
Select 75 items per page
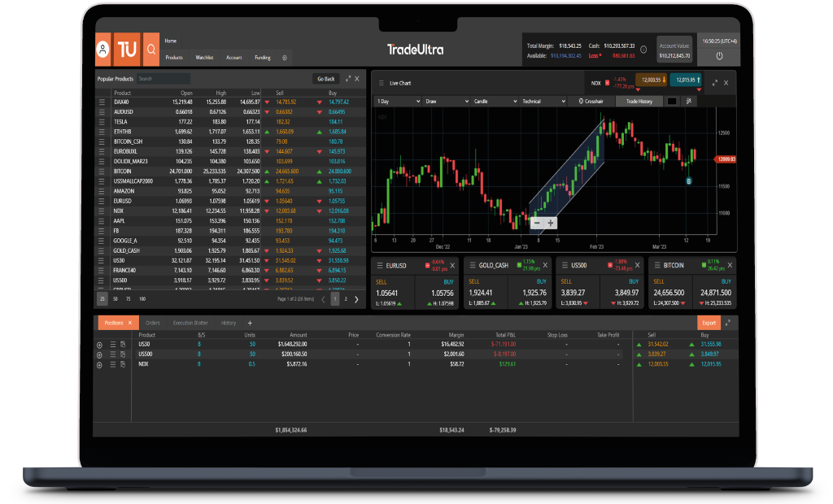pos(128,299)
